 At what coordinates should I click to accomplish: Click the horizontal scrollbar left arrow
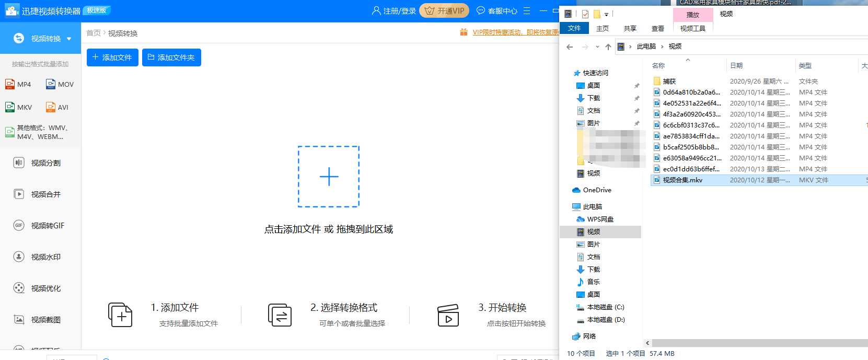tap(647, 343)
